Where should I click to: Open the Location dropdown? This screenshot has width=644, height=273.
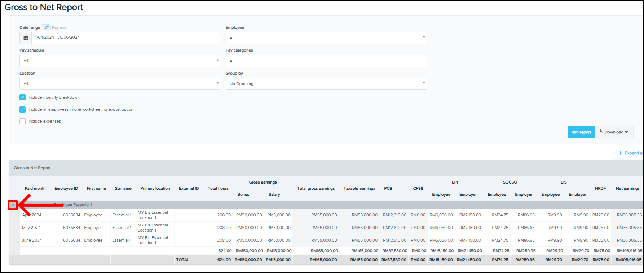pyautogui.click(x=120, y=84)
